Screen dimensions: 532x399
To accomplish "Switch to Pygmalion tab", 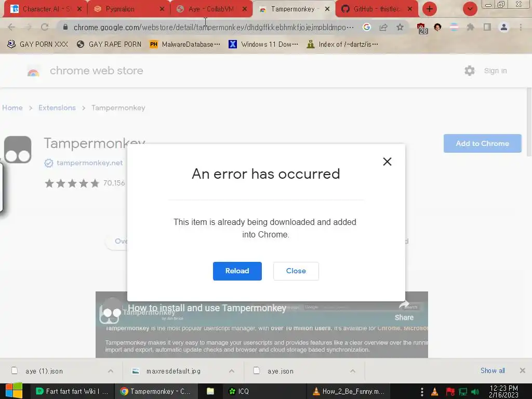I will pos(128,9).
